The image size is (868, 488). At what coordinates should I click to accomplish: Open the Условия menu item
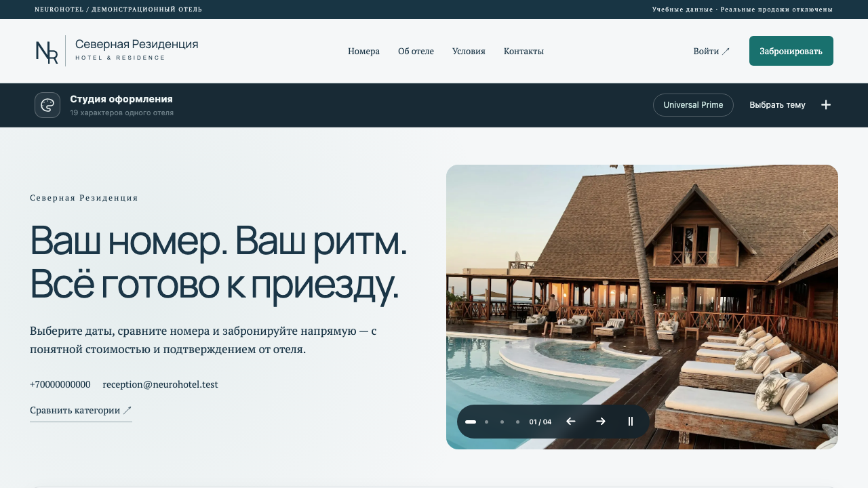pyautogui.click(x=469, y=52)
